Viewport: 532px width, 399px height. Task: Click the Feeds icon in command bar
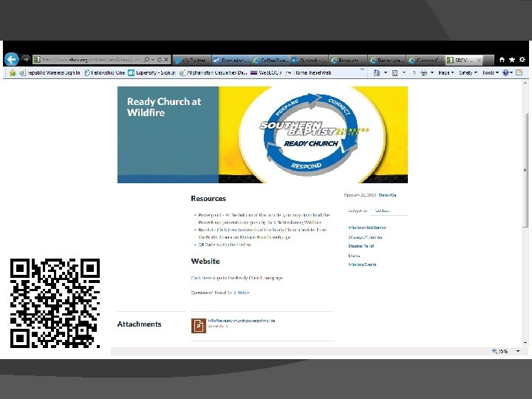click(x=395, y=73)
